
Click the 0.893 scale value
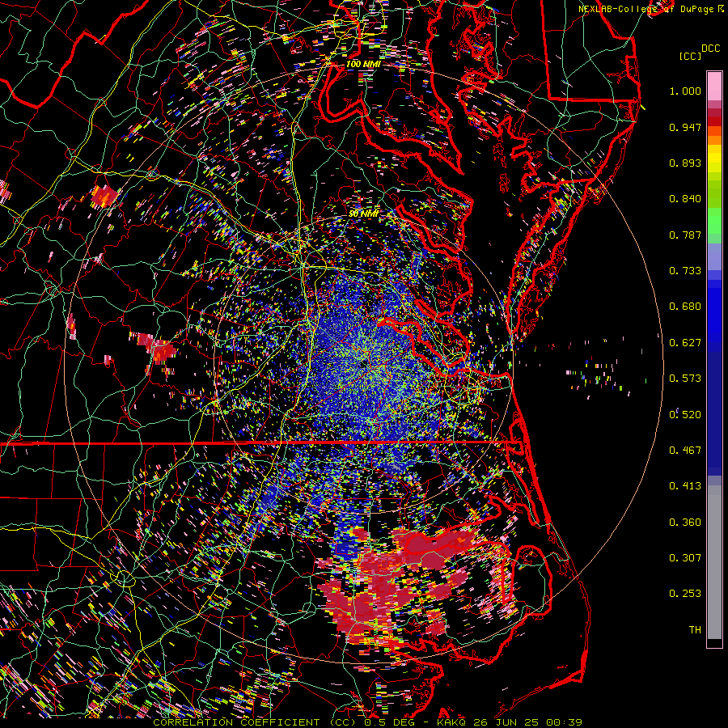685,163
